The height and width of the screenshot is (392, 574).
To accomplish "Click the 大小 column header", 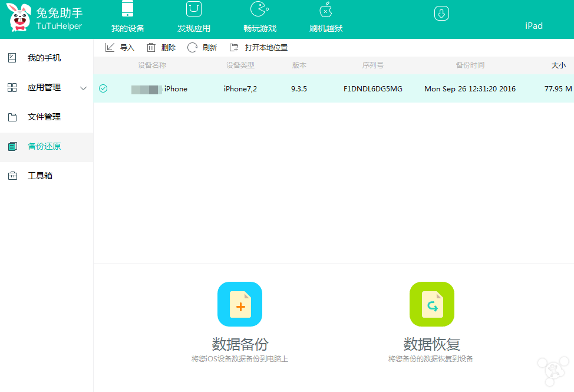I will pyautogui.click(x=559, y=65).
